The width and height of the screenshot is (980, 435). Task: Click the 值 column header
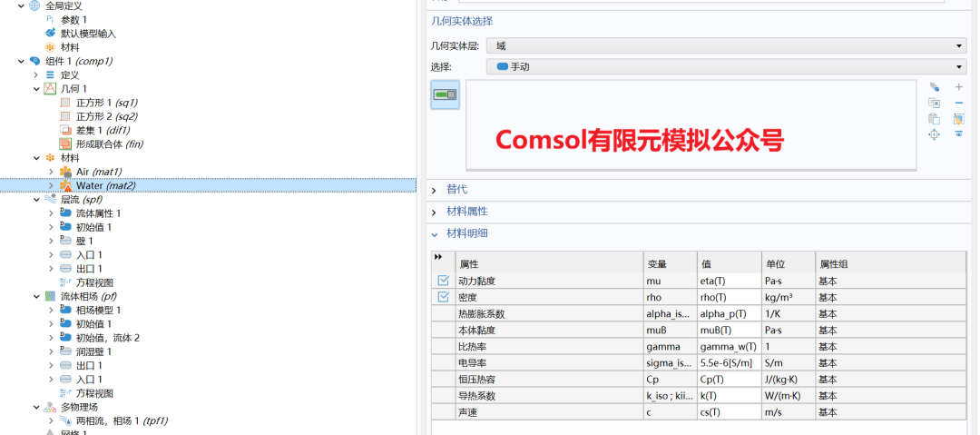pyautogui.click(x=730, y=264)
